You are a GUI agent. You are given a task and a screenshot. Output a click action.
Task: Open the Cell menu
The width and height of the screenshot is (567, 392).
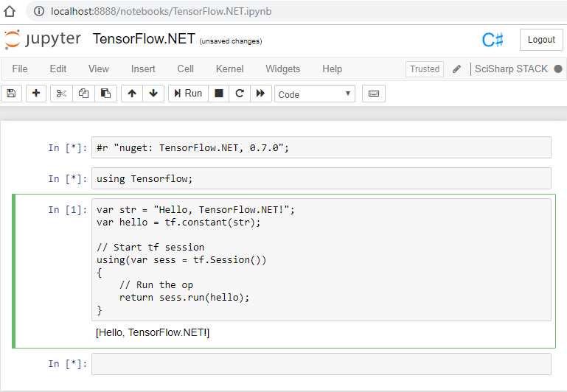(x=186, y=69)
